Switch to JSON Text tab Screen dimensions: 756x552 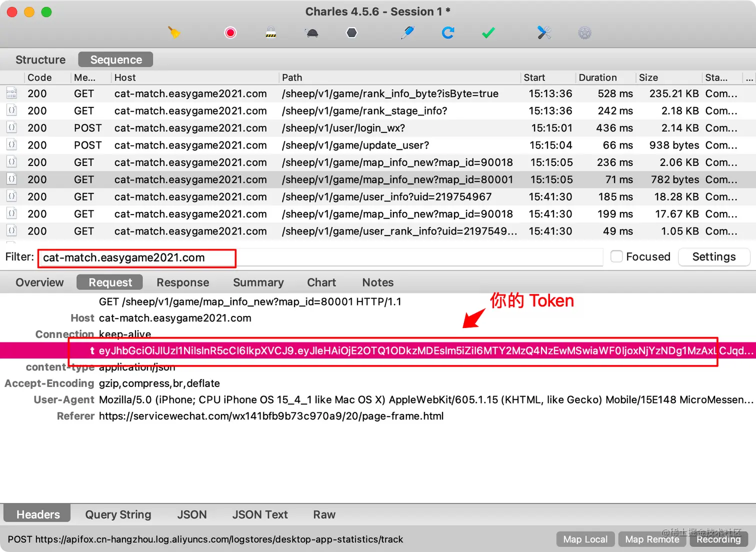[260, 514]
